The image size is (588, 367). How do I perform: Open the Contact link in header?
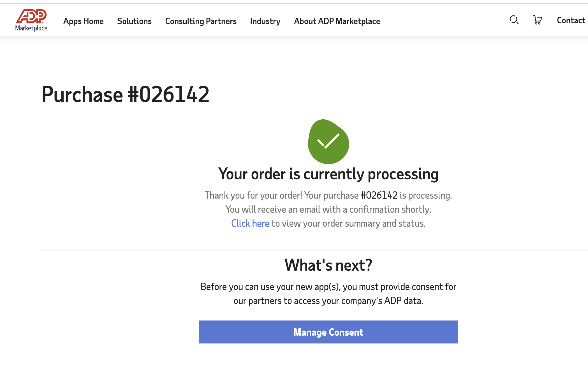pos(571,20)
